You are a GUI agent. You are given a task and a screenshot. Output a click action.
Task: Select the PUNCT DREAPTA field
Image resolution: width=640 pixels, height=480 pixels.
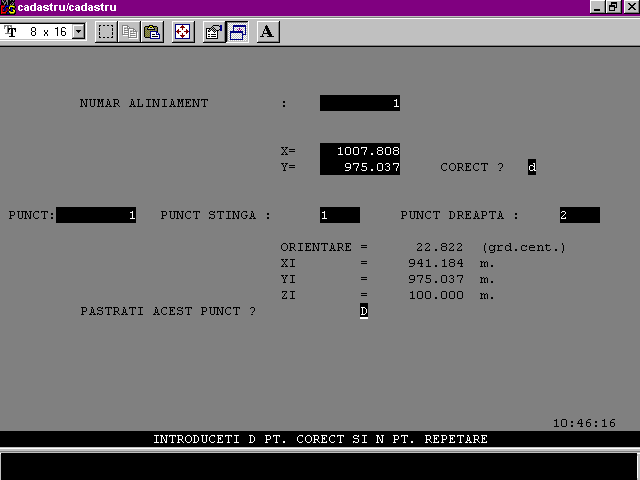(579, 215)
